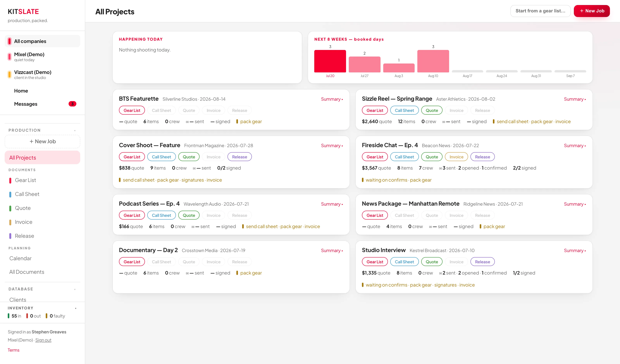Click the Aug 3 booked days bar
620x364 pixels.
399,68
